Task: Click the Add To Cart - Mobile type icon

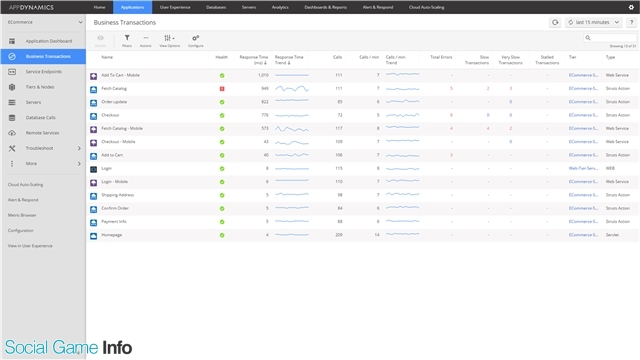Action: click(93, 76)
